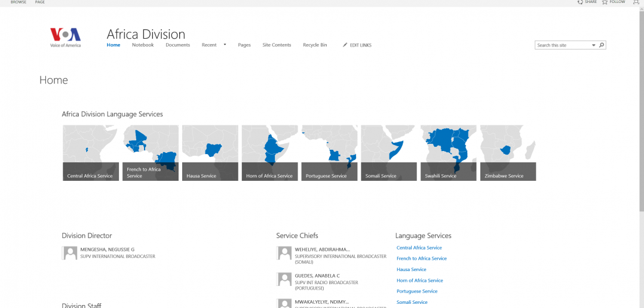Open French to Africa Service map tile
This screenshot has height=308, width=644.
151,153
